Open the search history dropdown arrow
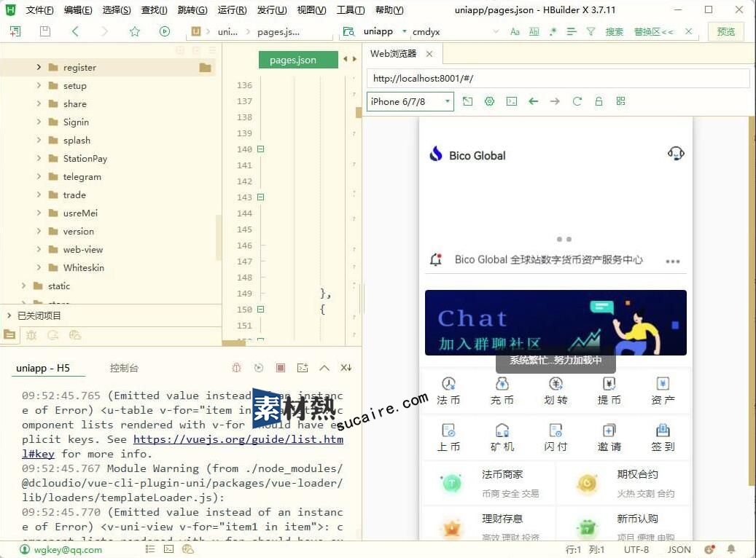The image size is (756, 558). pyautogui.click(x=496, y=31)
